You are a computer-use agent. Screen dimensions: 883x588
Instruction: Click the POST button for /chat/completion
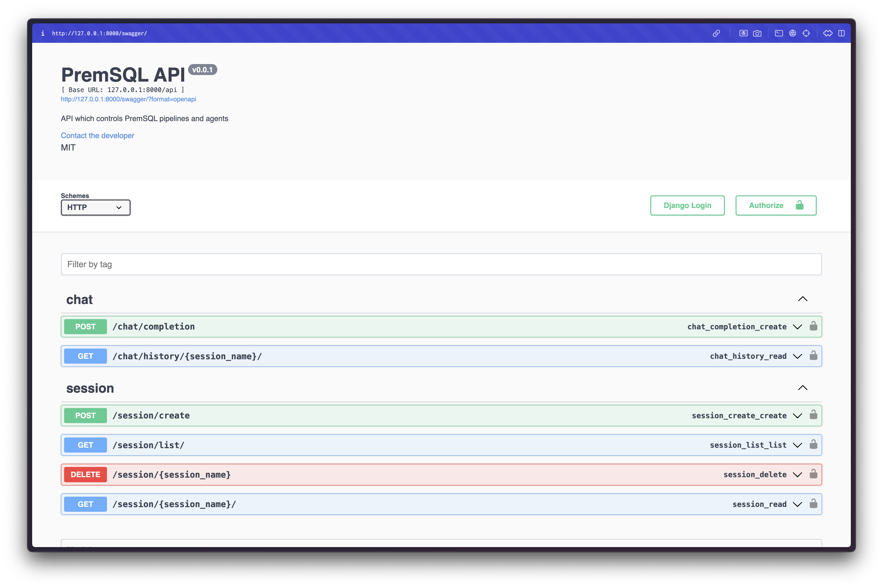click(x=86, y=327)
